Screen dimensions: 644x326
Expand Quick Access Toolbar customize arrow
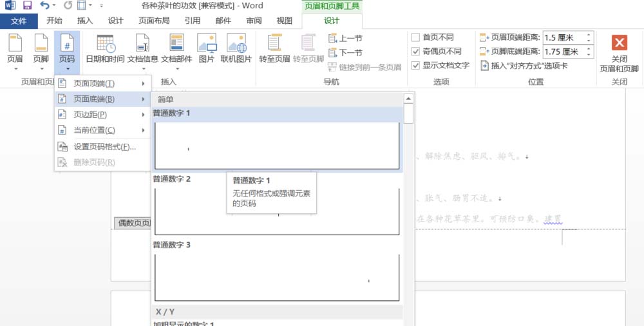coord(102,6)
